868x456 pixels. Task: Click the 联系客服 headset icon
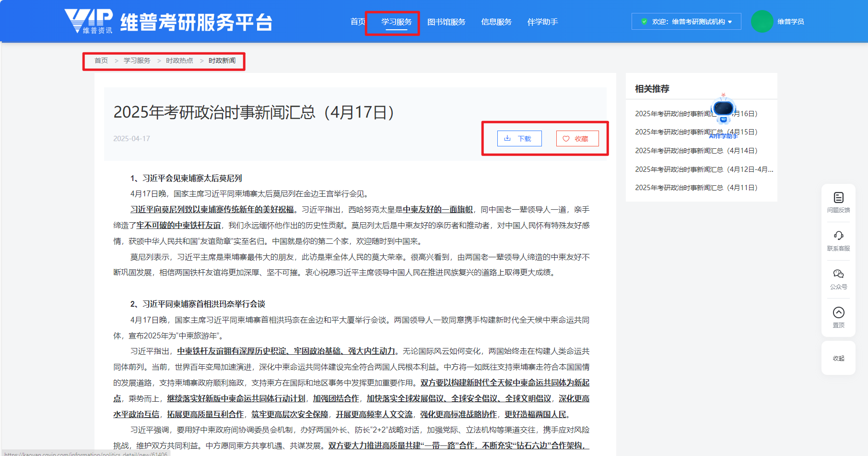838,236
